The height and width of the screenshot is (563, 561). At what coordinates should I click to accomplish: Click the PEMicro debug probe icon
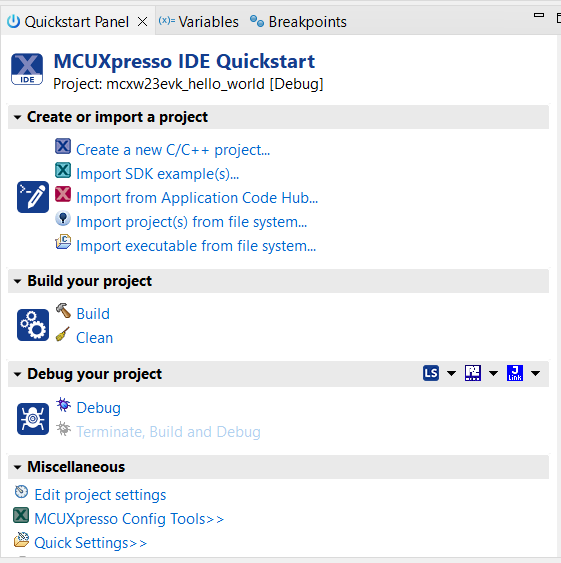(473, 373)
